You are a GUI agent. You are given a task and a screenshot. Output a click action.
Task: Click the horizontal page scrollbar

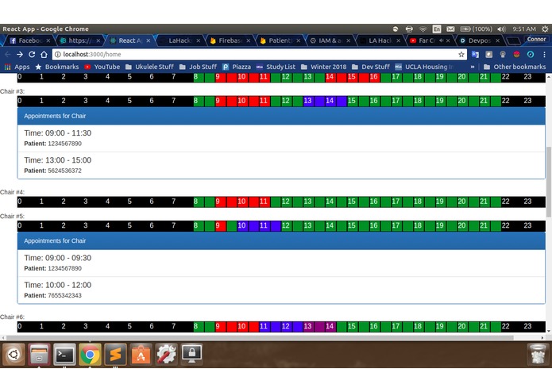(x=260, y=337)
